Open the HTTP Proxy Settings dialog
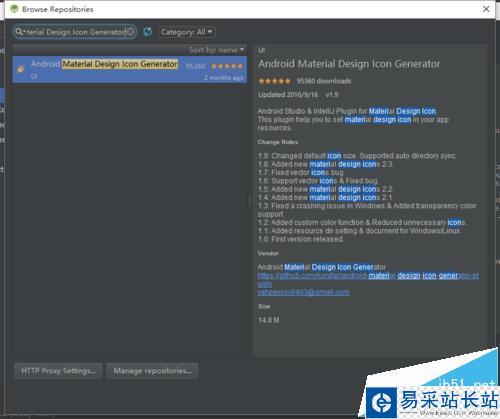This screenshot has width=500, height=419. click(58, 371)
